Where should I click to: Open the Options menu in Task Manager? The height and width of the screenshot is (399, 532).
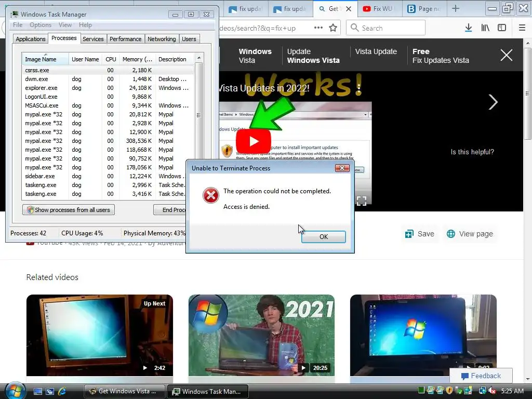[x=41, y=25]
